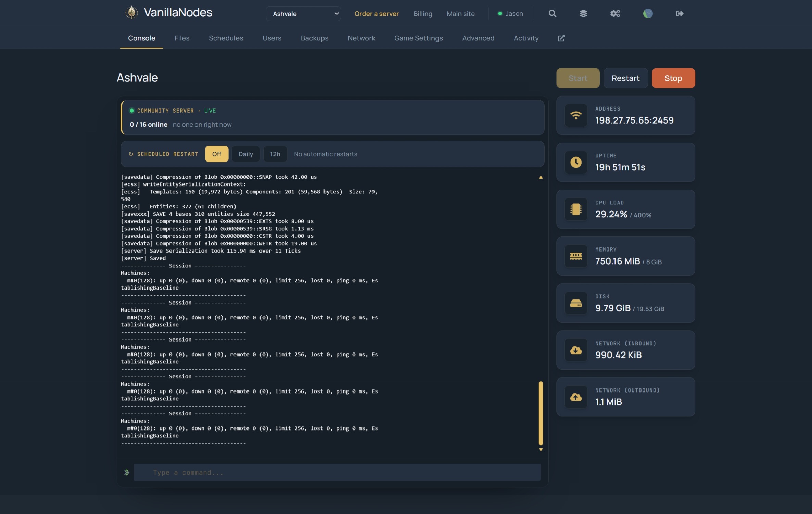Screen dimensions: 812x514
Task: Open the Backups tab
Action: tap(315, 38)
